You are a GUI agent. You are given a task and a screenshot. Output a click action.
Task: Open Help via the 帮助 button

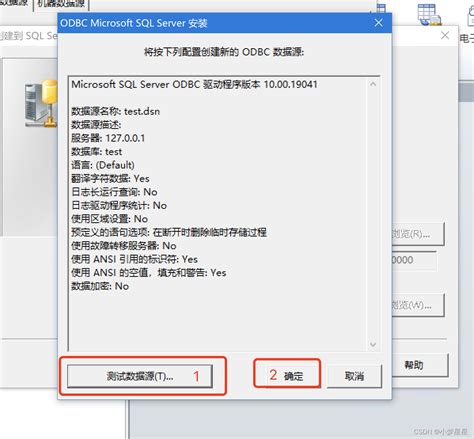coord(420,365)
